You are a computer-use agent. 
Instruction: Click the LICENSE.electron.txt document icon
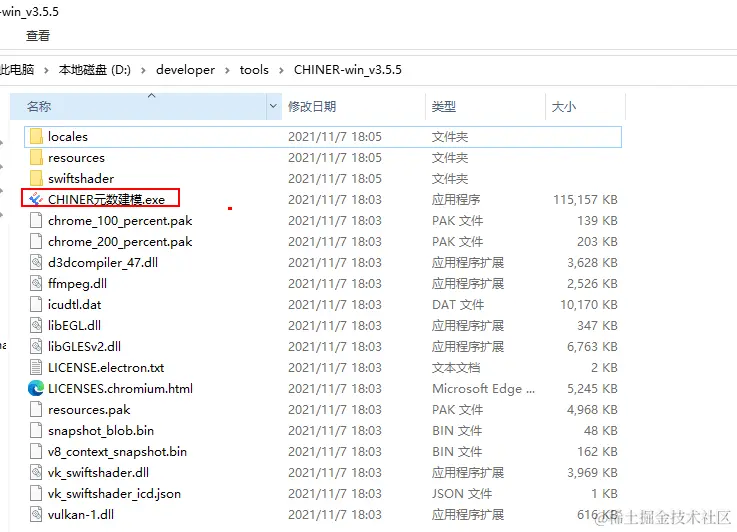(36, 368)
